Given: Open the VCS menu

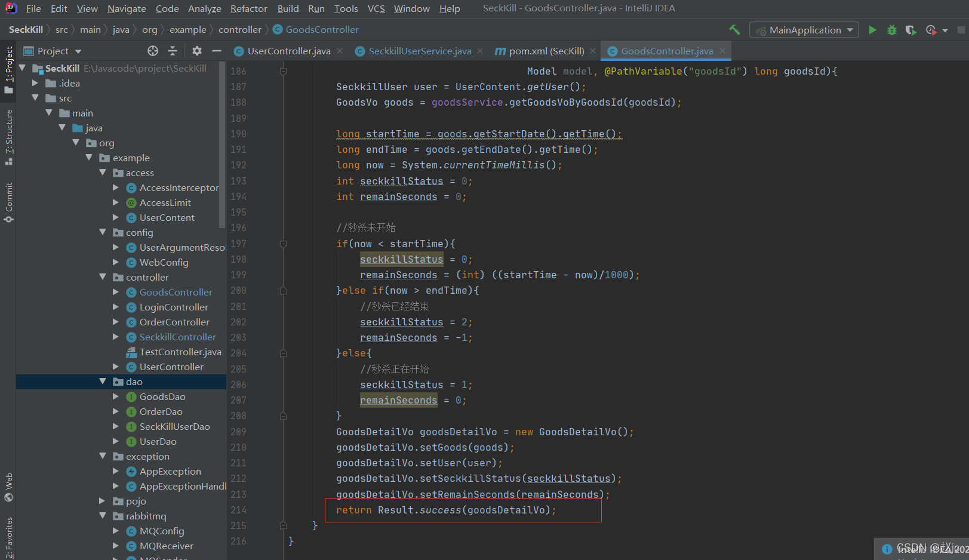Looking at the screenshot, I should tap(376, 8).
